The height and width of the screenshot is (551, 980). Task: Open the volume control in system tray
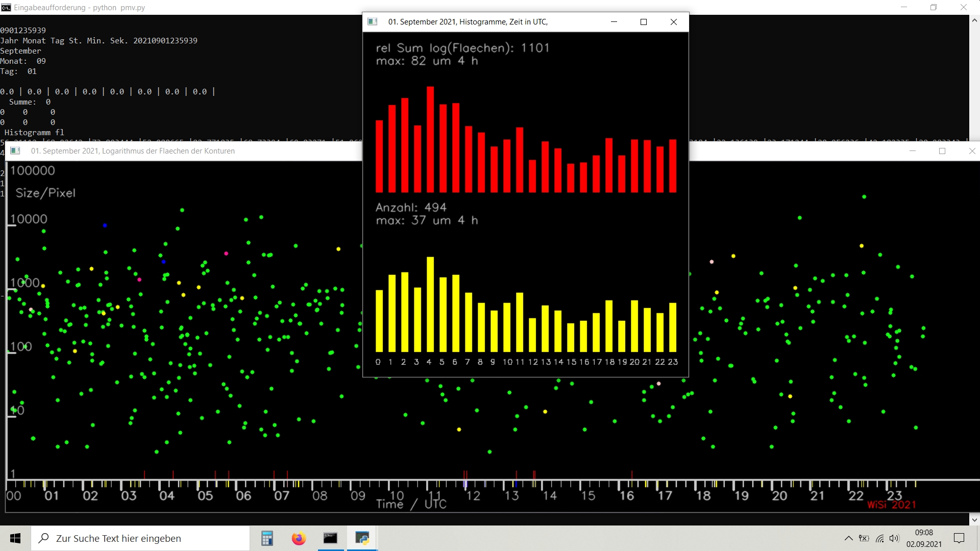894,538
